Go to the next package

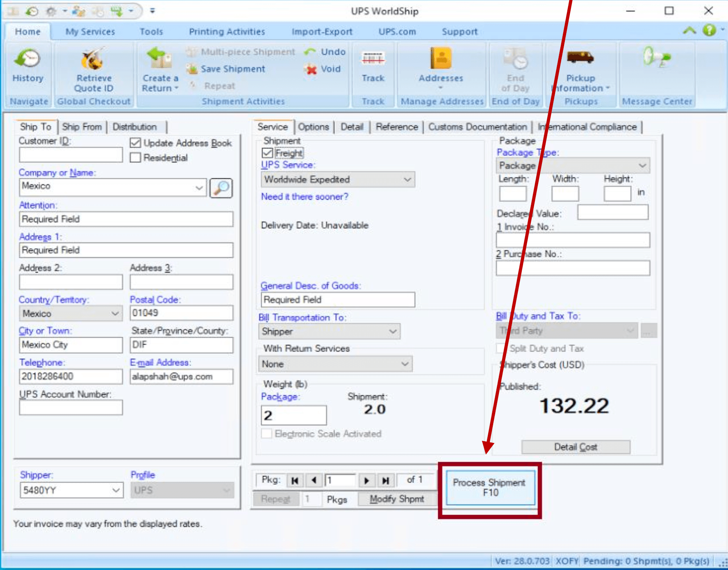pyautogui.click(x=366, y=480)
